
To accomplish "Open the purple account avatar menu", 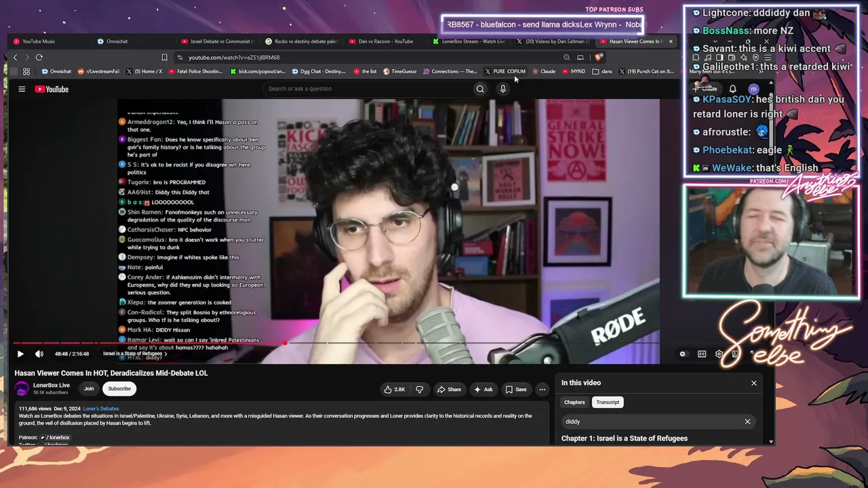I will point(753,89).
